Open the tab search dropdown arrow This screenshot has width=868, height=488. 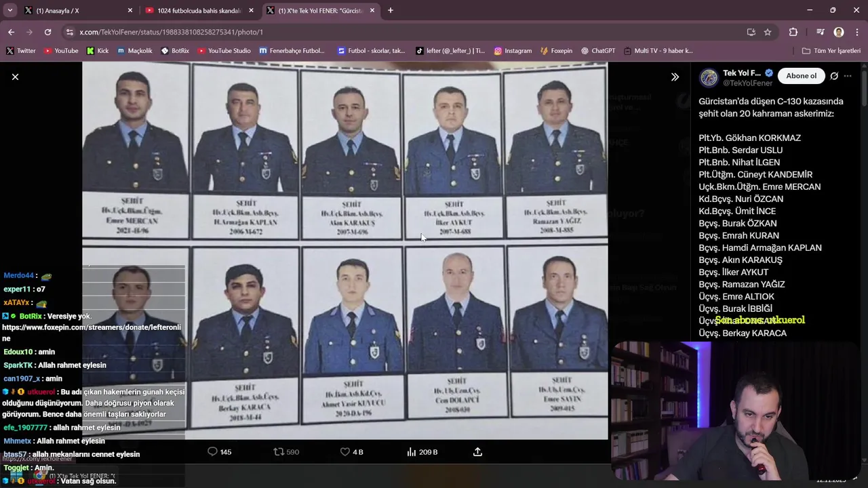pos(9,10)
